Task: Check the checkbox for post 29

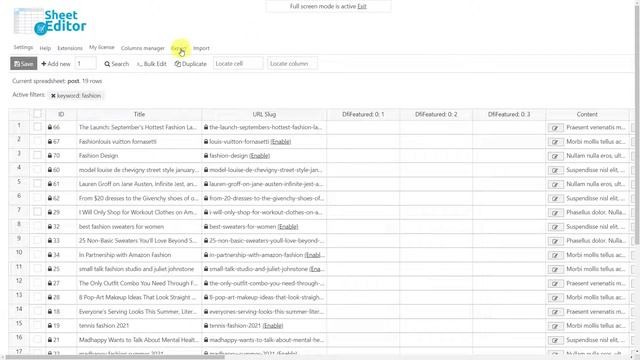Action: (37, 212)
